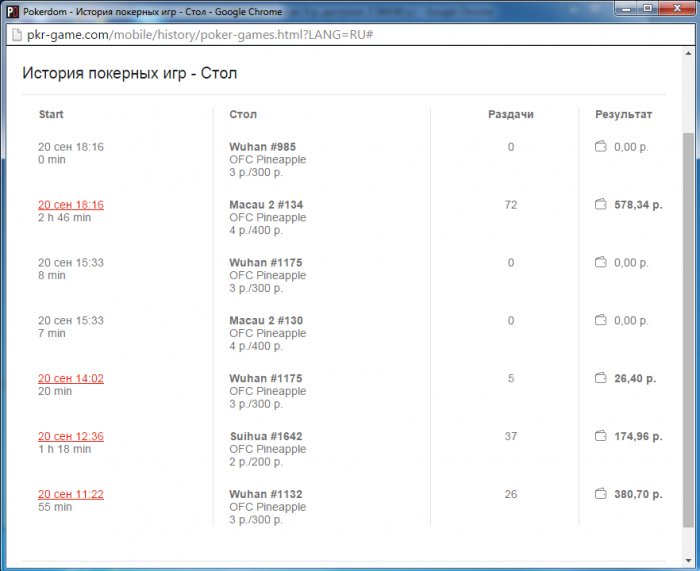
Task: Click the hands count 72
Action: point(511,205)
